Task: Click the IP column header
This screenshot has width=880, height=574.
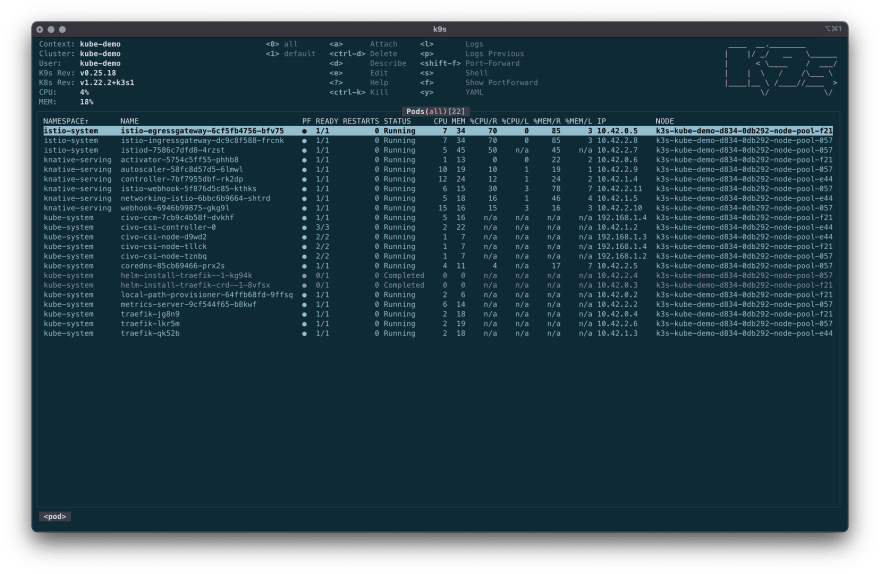Action: pyautogui.click(x=602, y=121)
